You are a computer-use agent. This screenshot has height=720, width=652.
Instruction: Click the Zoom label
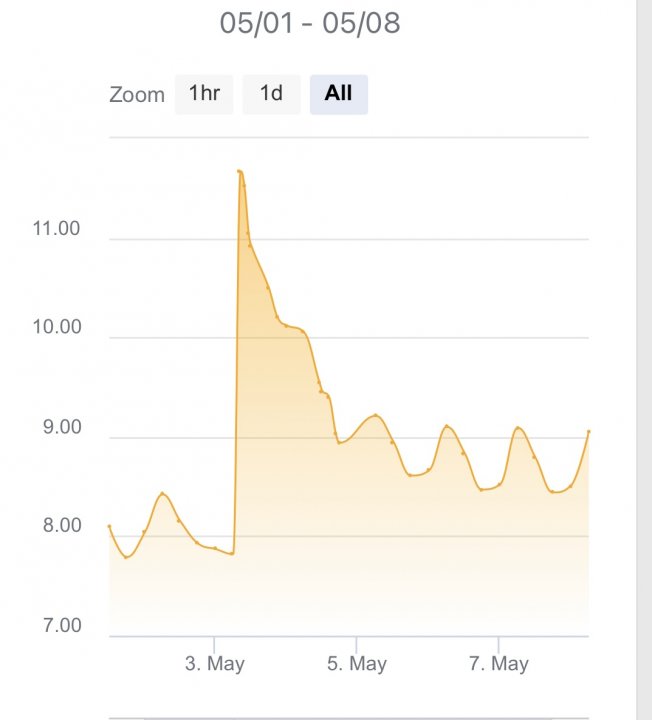(x=137, y=95)
